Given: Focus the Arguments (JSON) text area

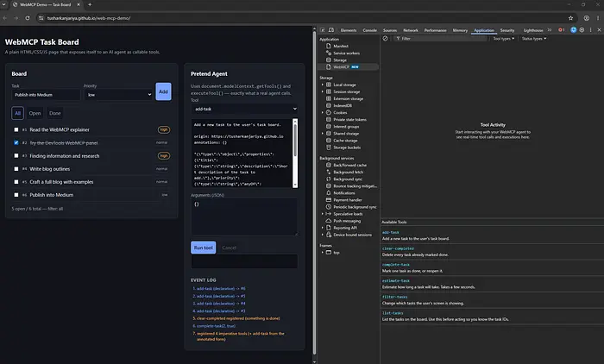Looking at the screenshot, I should click(x=244, y=217).
